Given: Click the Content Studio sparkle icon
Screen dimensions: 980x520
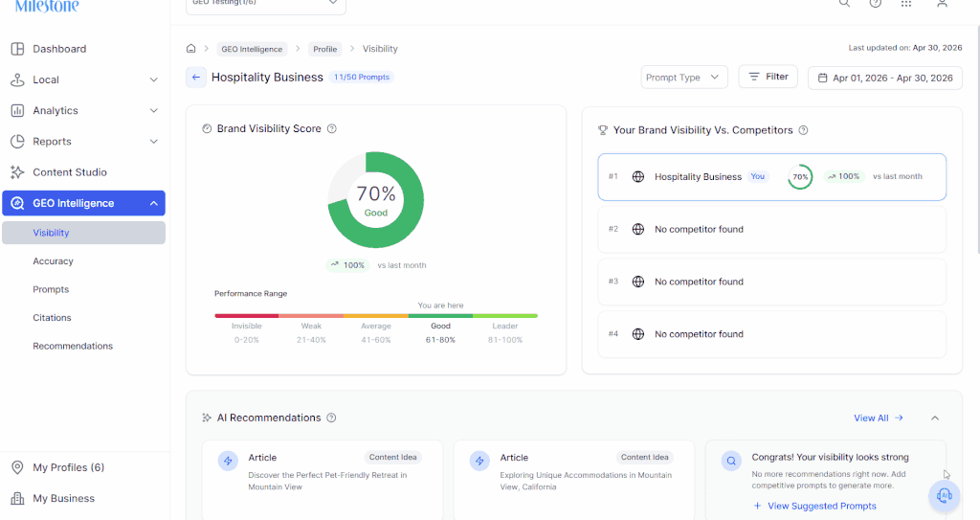Looking at the screenshot, I should pos(17,172).
